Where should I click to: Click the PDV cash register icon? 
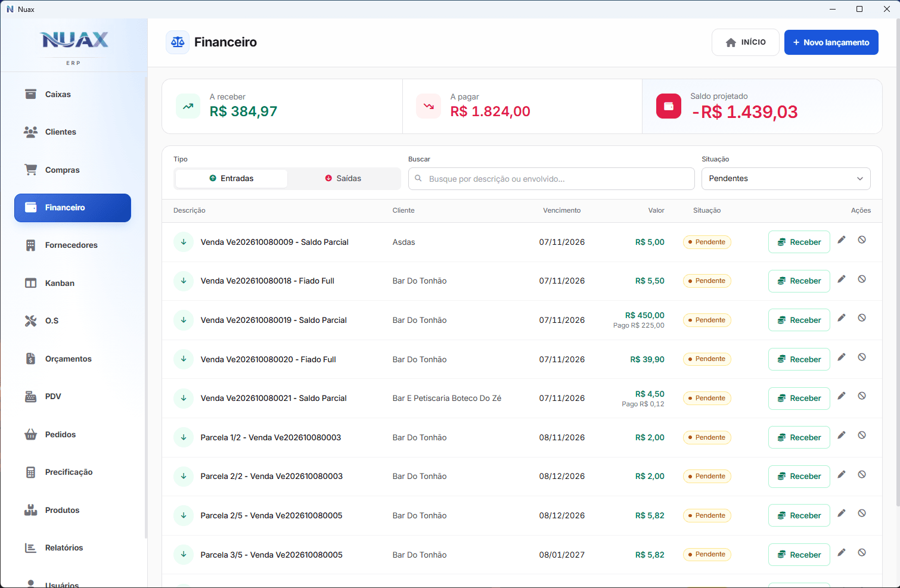tap(30, 397)
